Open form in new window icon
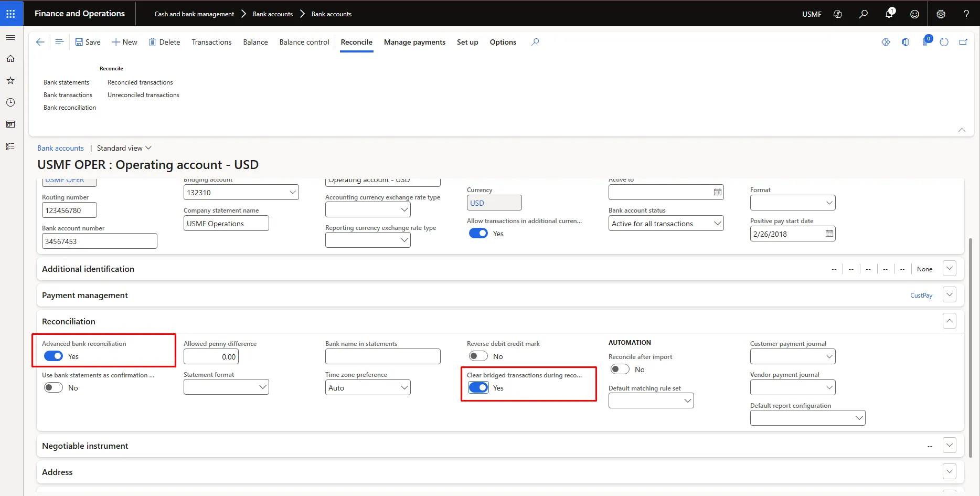The image size is (980, 496). [x=963, y=42]
